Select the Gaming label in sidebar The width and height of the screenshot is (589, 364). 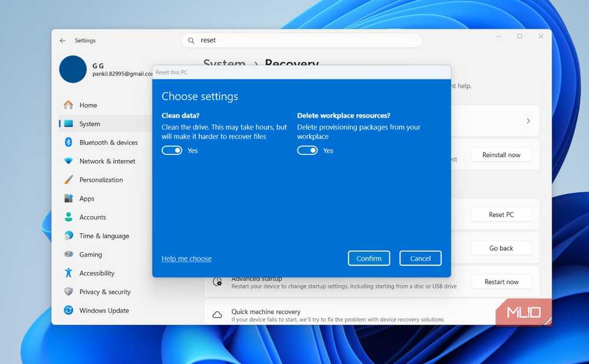[91, 254]
